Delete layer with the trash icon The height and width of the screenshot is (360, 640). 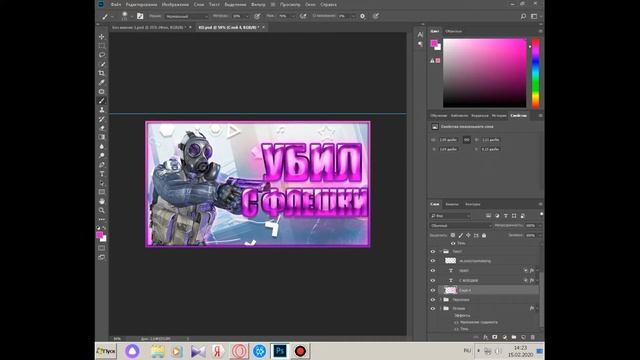533,337
